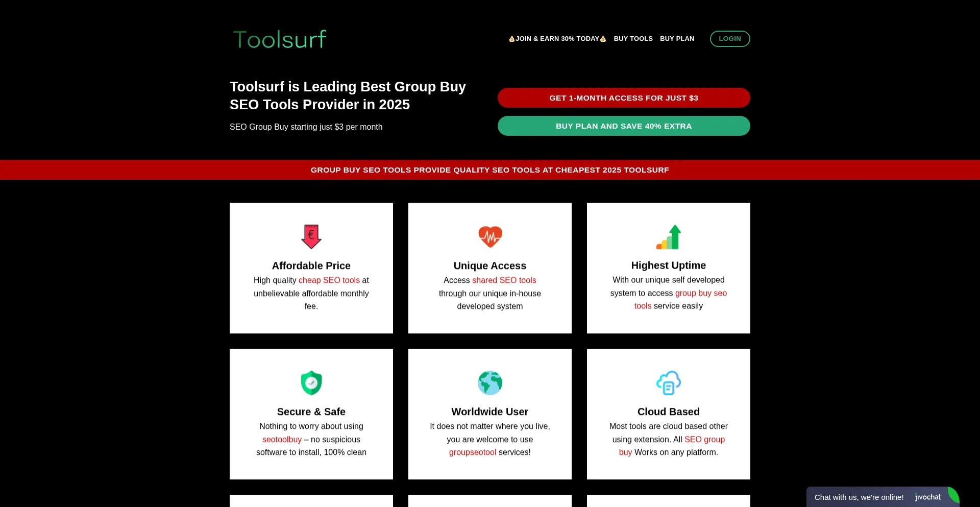Click the green growth arrow chart icon
The image size is (980, 507).
(x=669, y=237)
